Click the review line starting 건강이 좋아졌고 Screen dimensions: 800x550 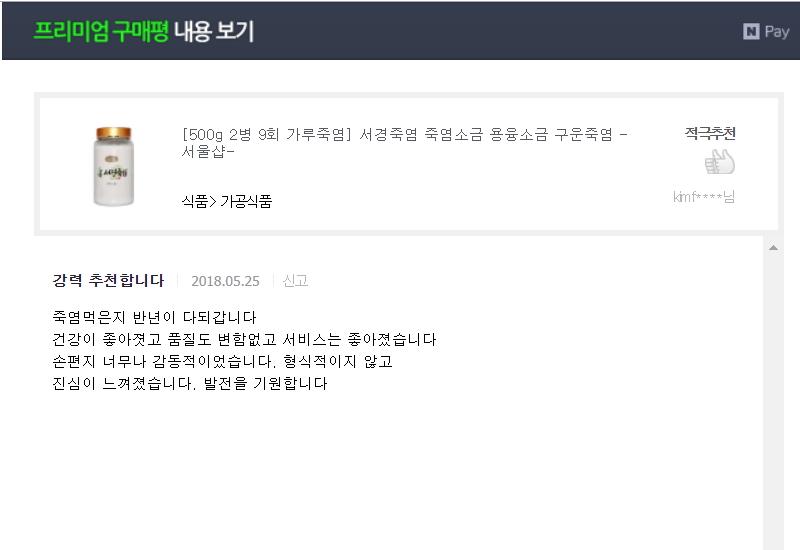(x=244, y=339)
